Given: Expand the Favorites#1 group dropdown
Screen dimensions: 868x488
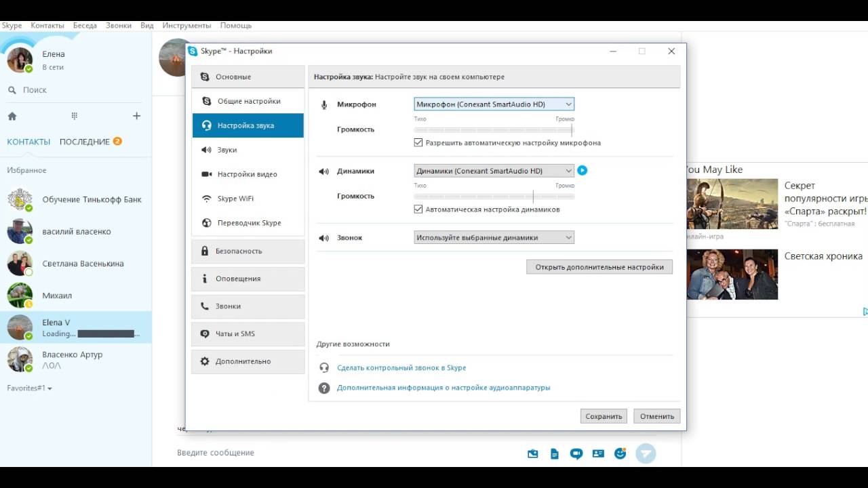Looking at the screenshot, I should tap(30, 388).
